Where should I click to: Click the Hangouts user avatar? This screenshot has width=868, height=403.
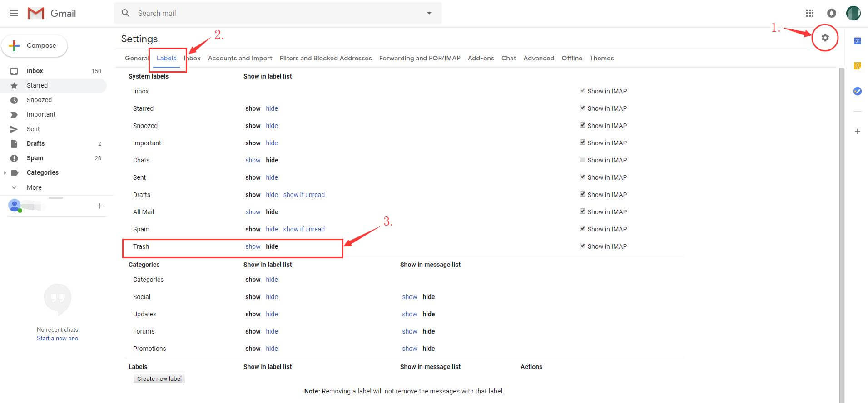pyautogui.click(x=15, y=206)
